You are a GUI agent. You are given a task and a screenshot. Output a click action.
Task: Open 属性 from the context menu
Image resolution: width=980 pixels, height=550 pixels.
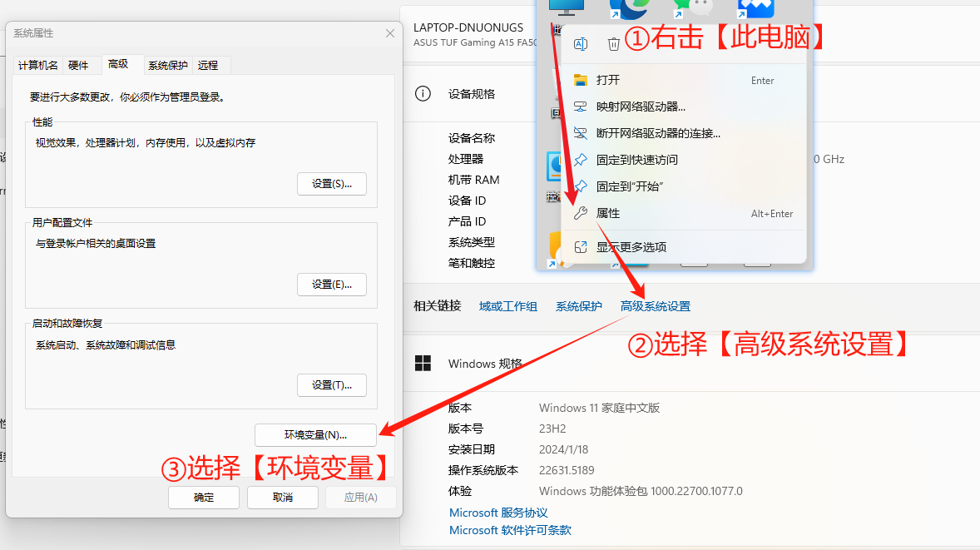(x=684, y=213)
